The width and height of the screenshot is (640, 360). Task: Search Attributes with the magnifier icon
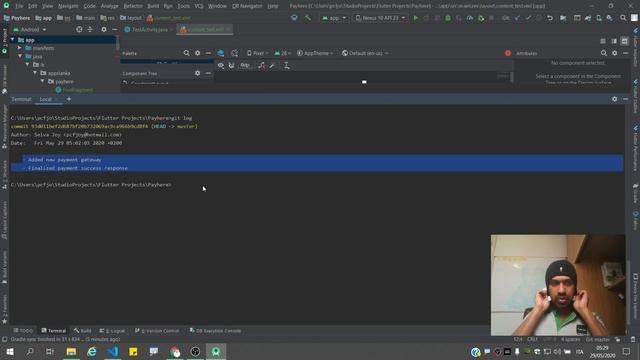point(604,53)
